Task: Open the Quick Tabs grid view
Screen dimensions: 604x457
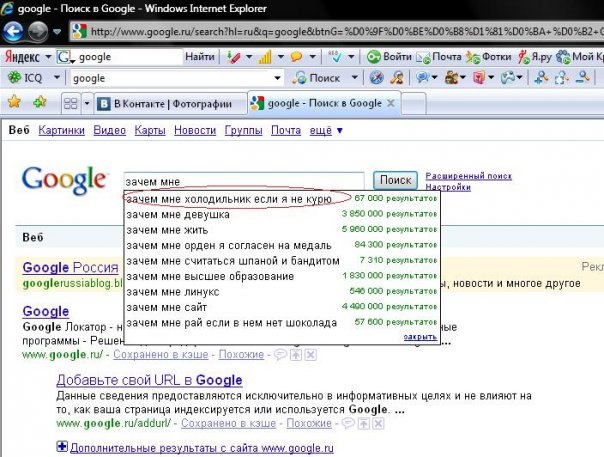Action: 69,103
